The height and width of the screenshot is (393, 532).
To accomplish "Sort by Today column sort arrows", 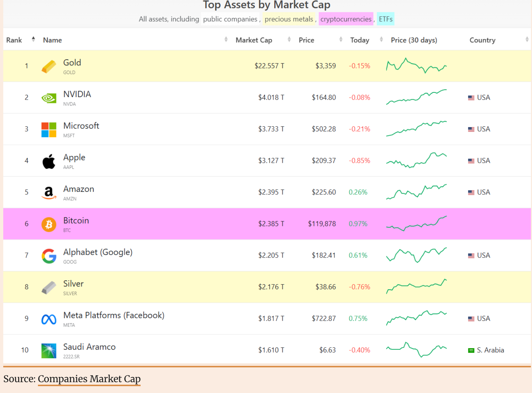I will click(x=381, y=39).
